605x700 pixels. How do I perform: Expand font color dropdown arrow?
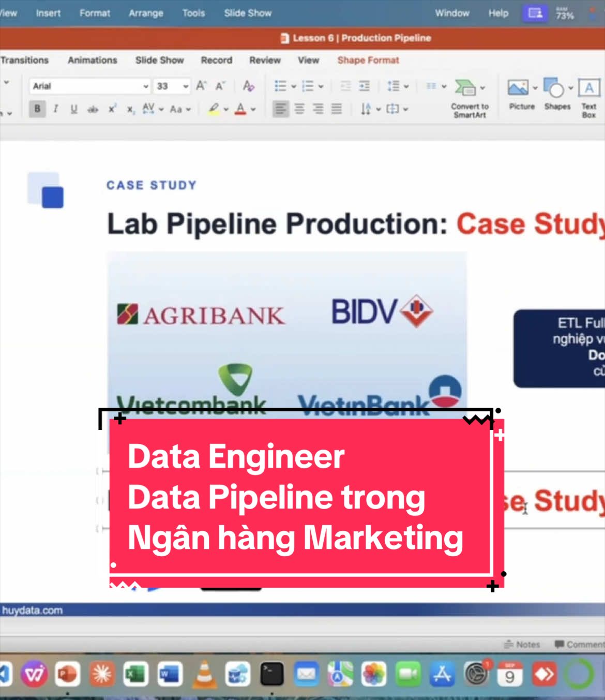pyautogui.click(x=253, y=109)
